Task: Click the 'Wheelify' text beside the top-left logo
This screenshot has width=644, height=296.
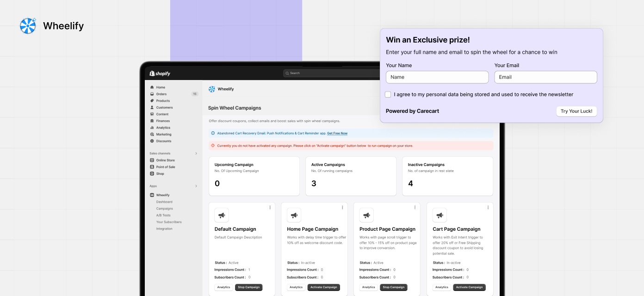Action: tap(63, 26)
